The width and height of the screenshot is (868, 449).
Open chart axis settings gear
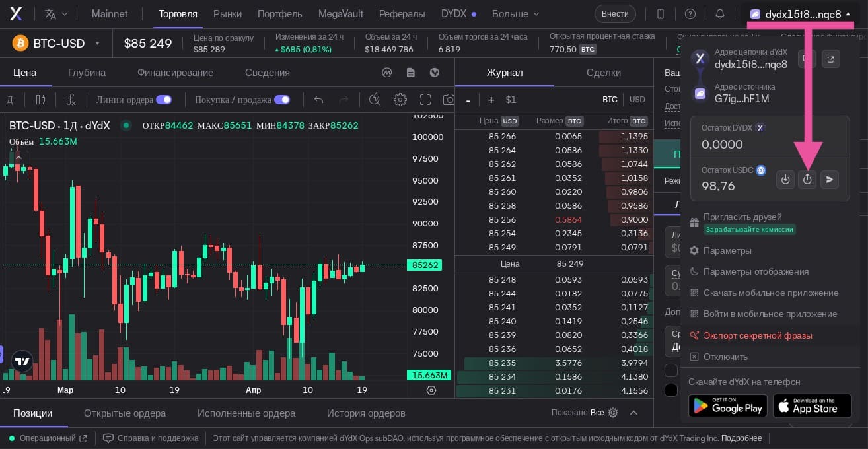[x=431, y=390]
